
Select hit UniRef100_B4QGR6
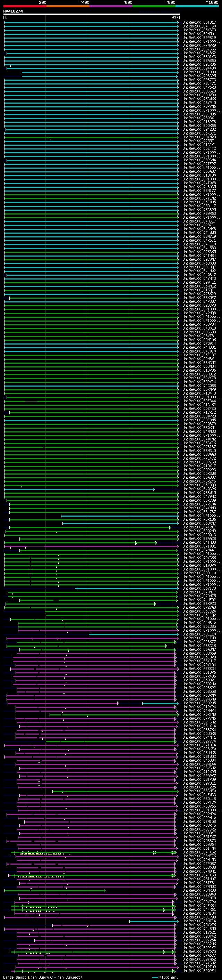pyautogui.click(x=199, y=489)
